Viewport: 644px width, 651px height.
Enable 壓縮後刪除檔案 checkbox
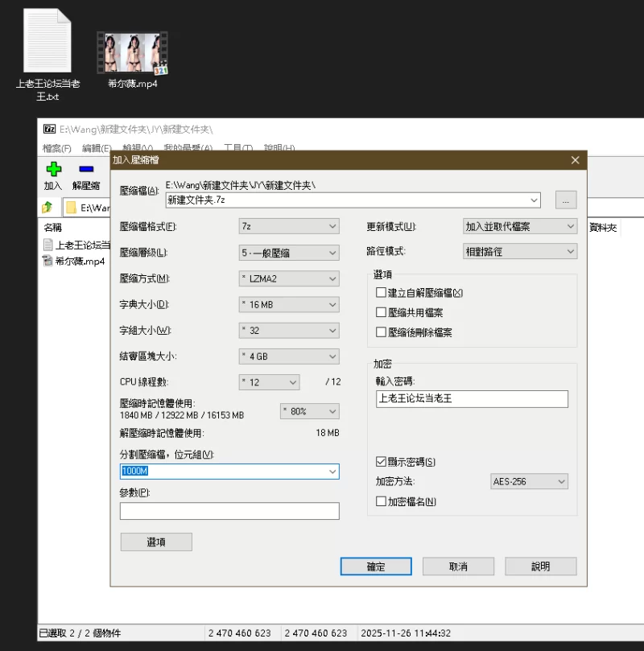382,332
